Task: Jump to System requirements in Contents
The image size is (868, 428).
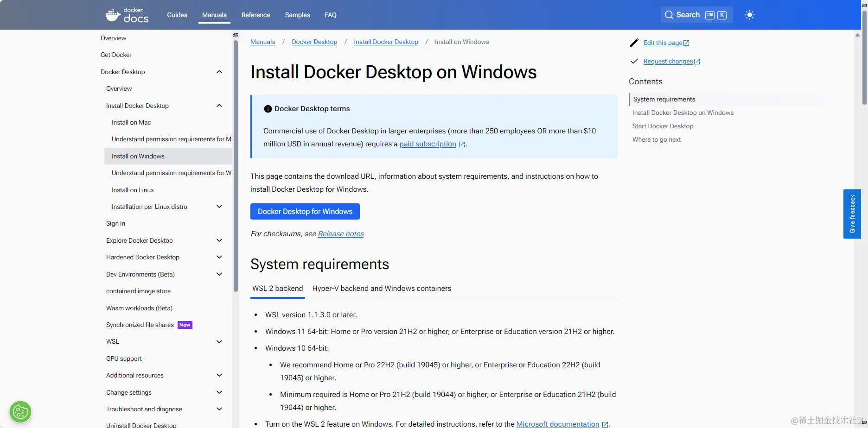Action: click(664, 99)
